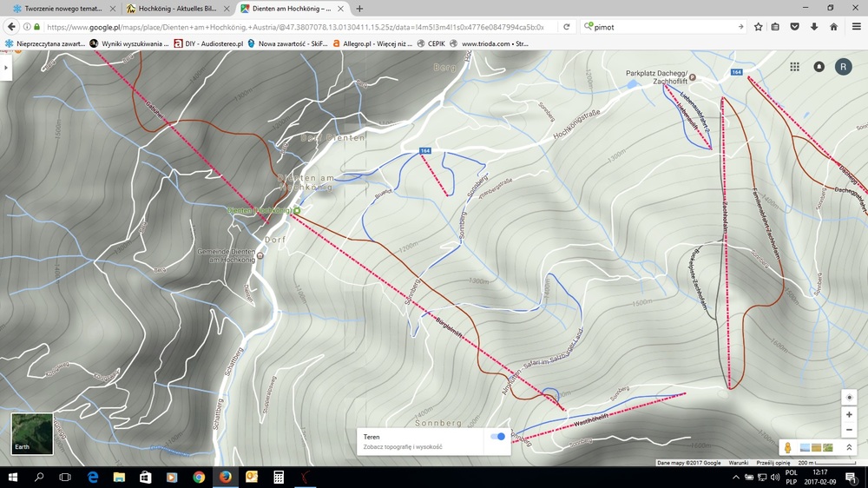Screen dimensions: 868x488
Task: Open the www.trioda.com bookmark
Action: 490,43
